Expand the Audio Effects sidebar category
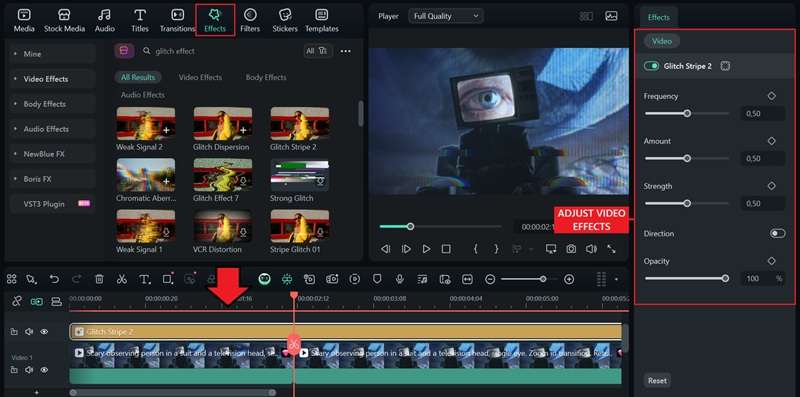The height and width of the screenshot is (397, 800). pyautogui.click(x=53, y=129)
